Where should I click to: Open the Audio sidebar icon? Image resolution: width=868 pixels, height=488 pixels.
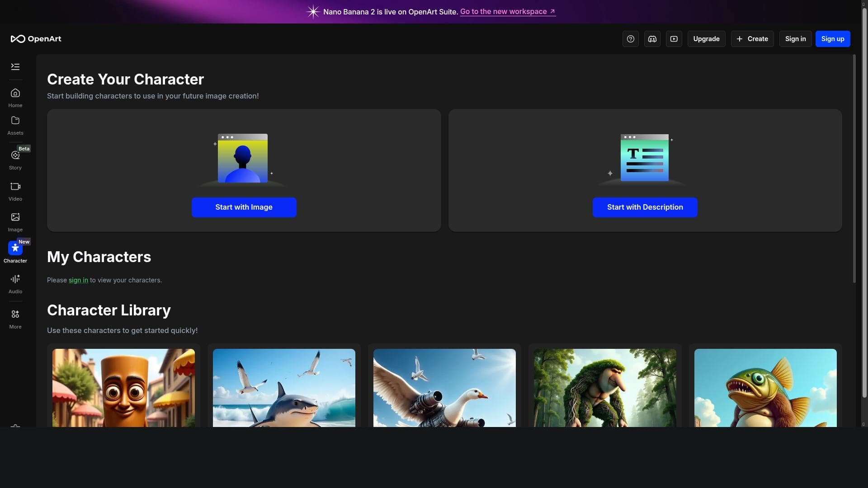15,279
